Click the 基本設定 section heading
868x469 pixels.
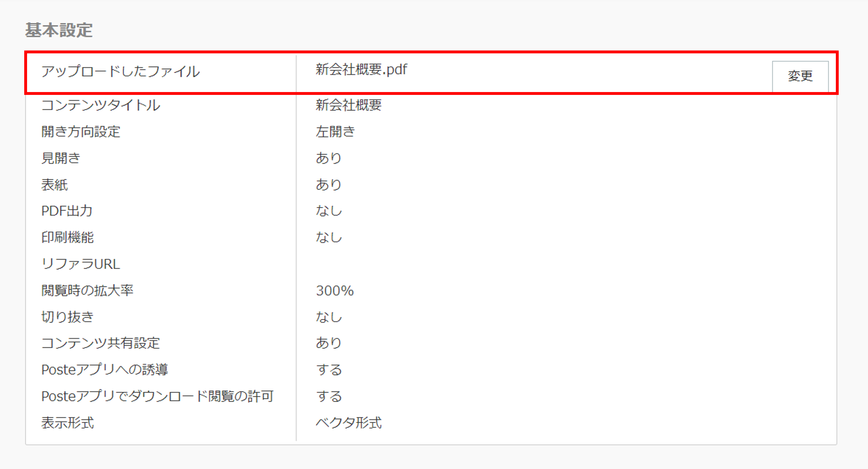click(x=59, y=30)
